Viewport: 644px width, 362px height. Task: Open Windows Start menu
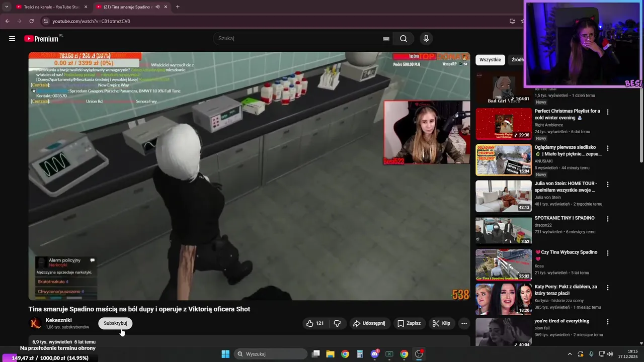tap(225, 354)
